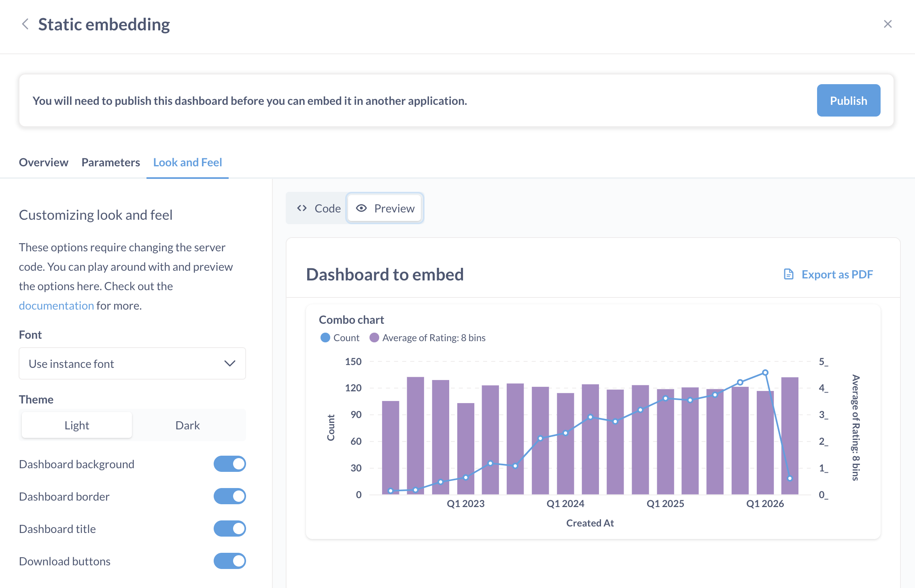Close the Static embedding modal with X

point(887,24)
